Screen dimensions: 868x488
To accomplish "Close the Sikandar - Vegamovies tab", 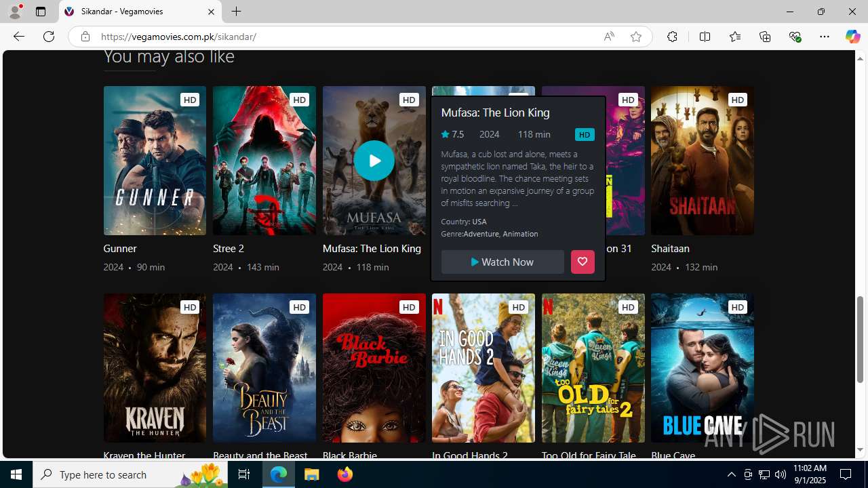I will [211, 12].
